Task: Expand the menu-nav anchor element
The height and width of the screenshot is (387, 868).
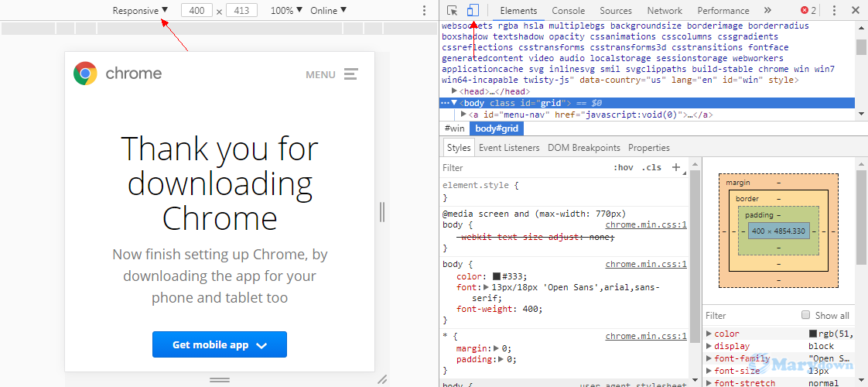Action: click(464, 115)
